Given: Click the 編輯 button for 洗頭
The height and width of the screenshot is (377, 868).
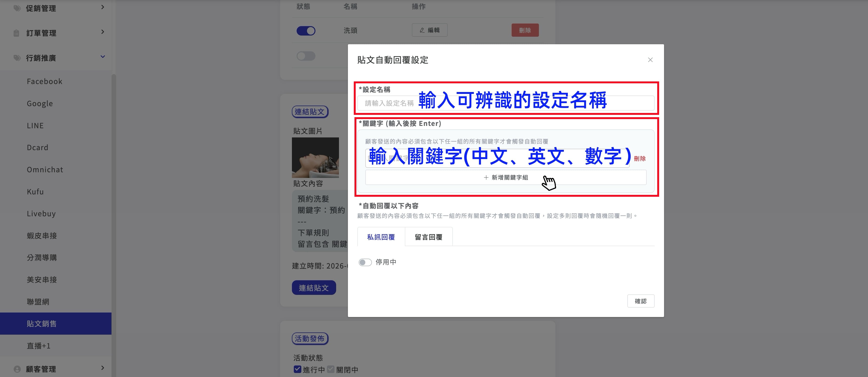Looking at the screenshot, I should pos(430,30).
